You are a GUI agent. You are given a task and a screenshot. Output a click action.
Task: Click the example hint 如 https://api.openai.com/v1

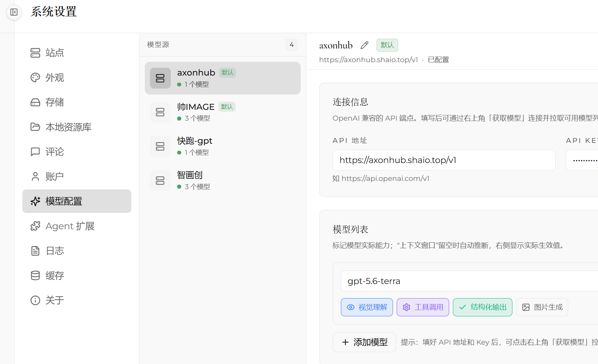(381, 179)
